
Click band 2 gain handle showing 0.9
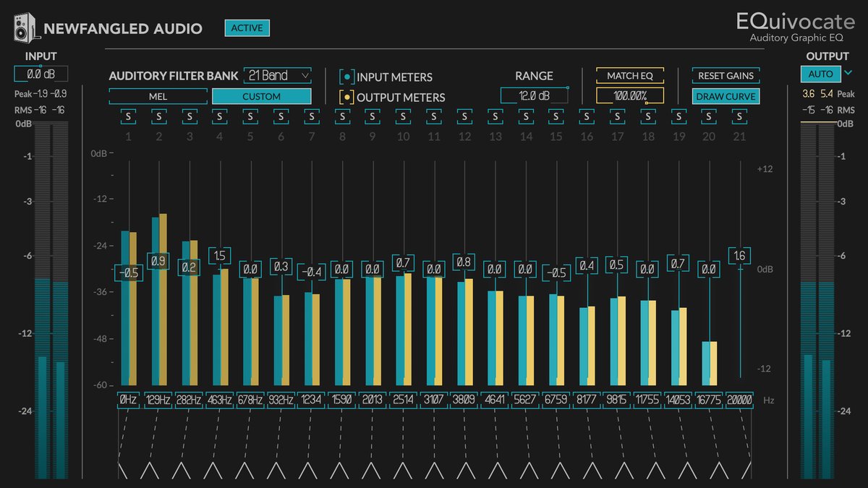pos(159,261)
